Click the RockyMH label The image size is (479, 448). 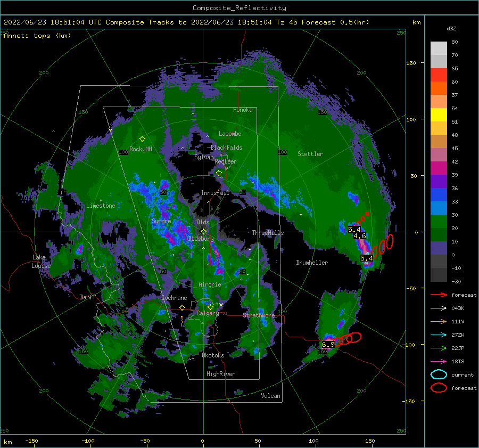click(141, 149)
